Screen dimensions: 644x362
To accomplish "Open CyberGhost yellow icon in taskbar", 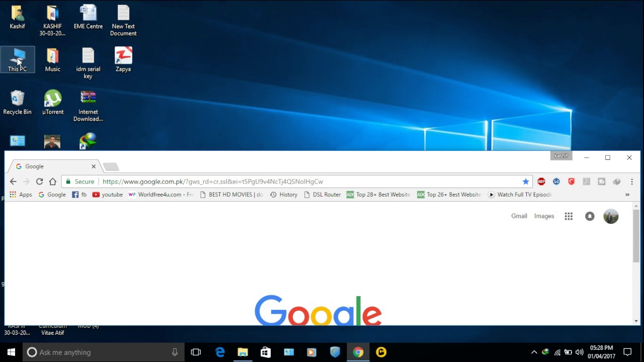I will [x=381, y=352].
